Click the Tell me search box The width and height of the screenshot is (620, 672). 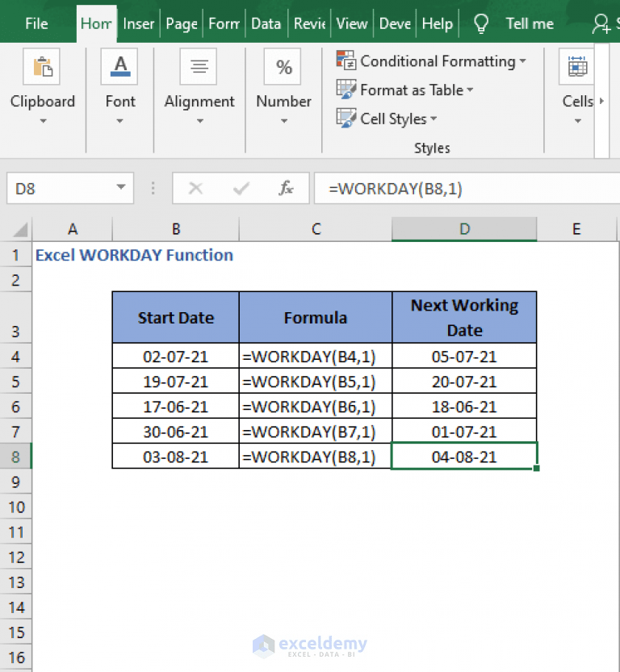pyautogui.click(x=530, y=23)
